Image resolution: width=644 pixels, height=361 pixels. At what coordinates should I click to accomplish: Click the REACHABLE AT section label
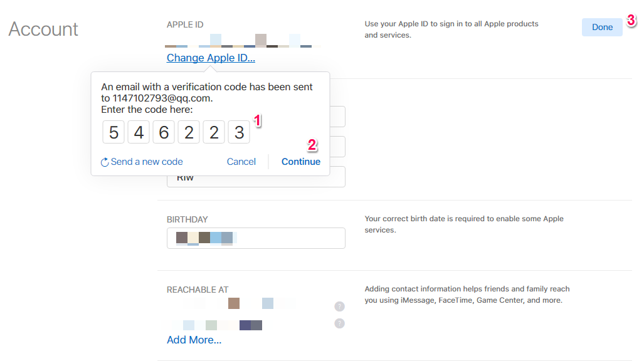click(198, 290)
